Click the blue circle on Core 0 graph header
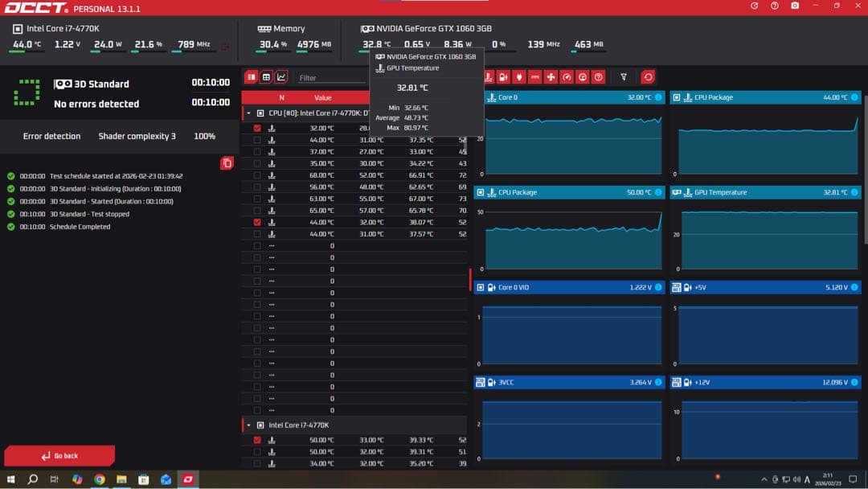 click(x=658, y=97)
